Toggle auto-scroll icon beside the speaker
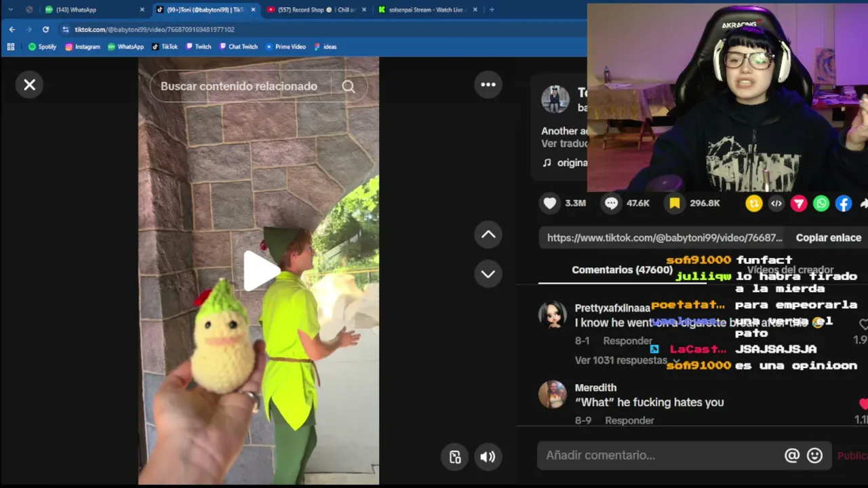 tap(455, 457)
